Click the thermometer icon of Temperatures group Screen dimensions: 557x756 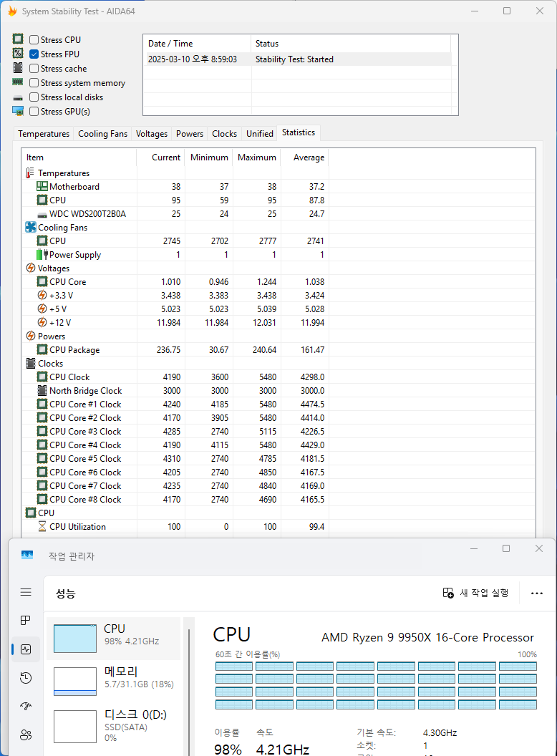point(30,173)
